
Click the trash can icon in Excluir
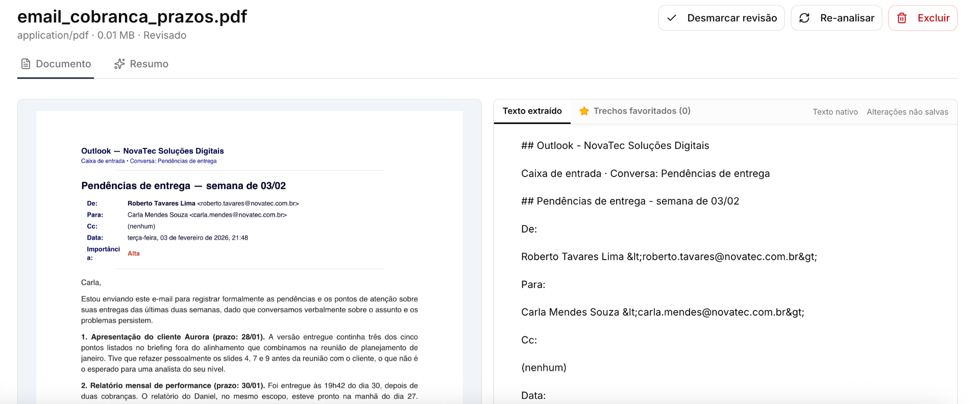pos(902,18)
